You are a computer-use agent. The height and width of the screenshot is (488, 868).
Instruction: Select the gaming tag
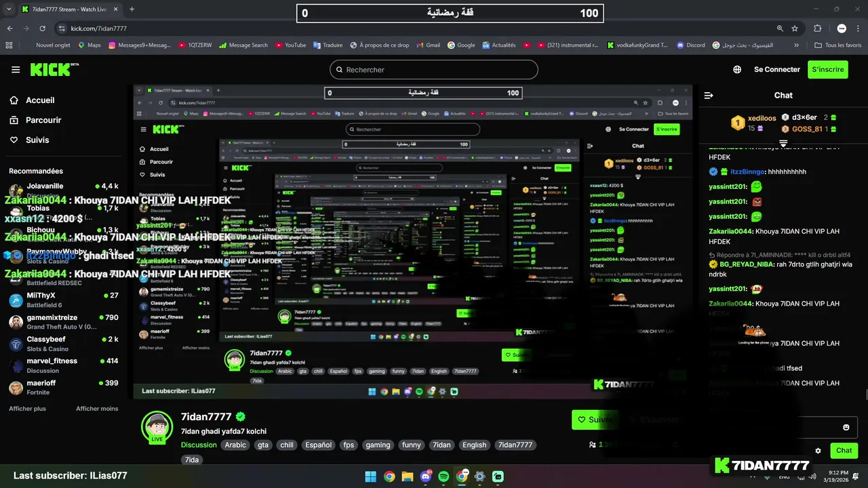378,445
